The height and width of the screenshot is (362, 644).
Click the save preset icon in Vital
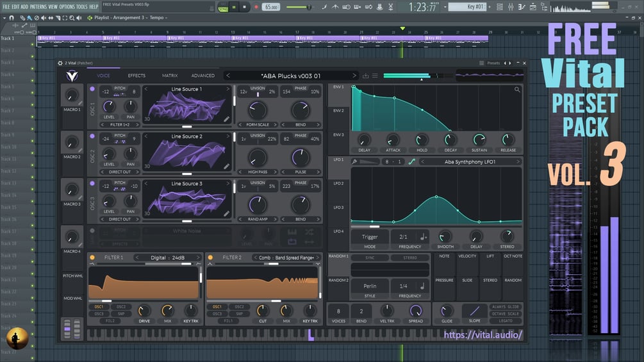pos(365,76)
